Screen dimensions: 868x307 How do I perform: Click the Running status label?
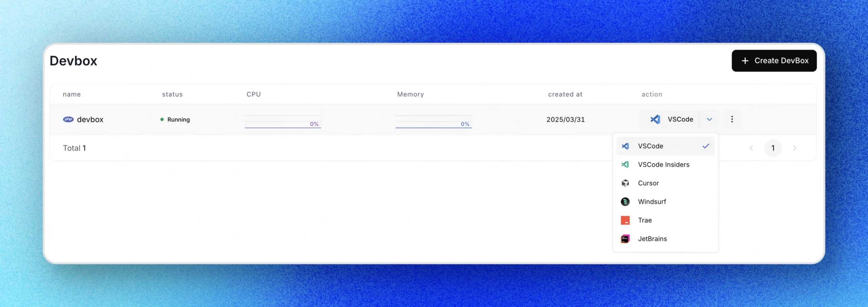(x=179, y=120)
